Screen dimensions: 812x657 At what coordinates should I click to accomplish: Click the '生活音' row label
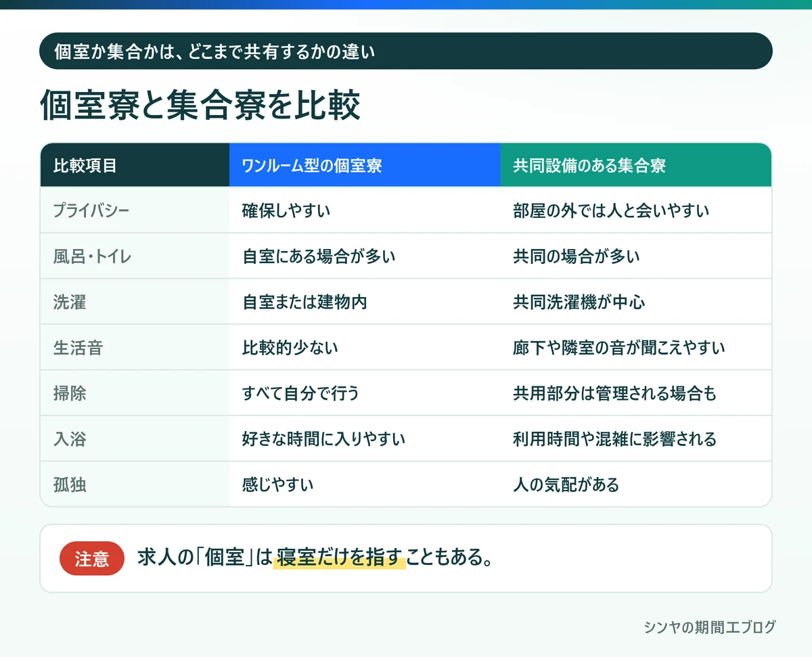(135, 348)
